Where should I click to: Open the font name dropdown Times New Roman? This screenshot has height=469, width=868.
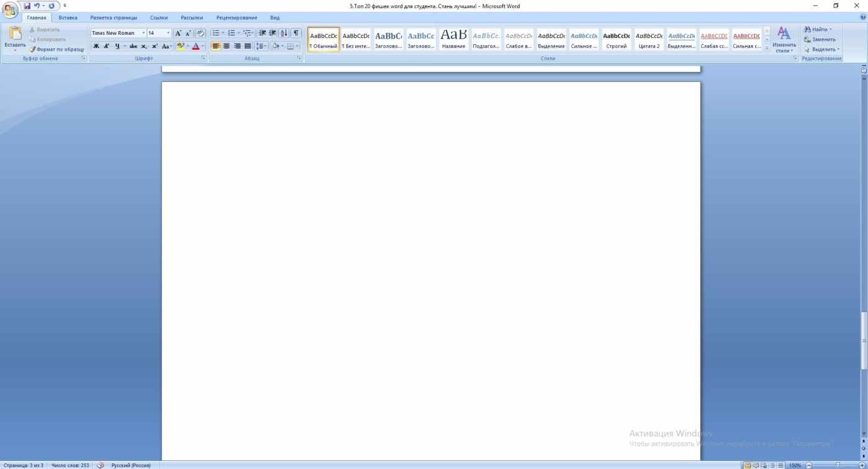(143, 33)
